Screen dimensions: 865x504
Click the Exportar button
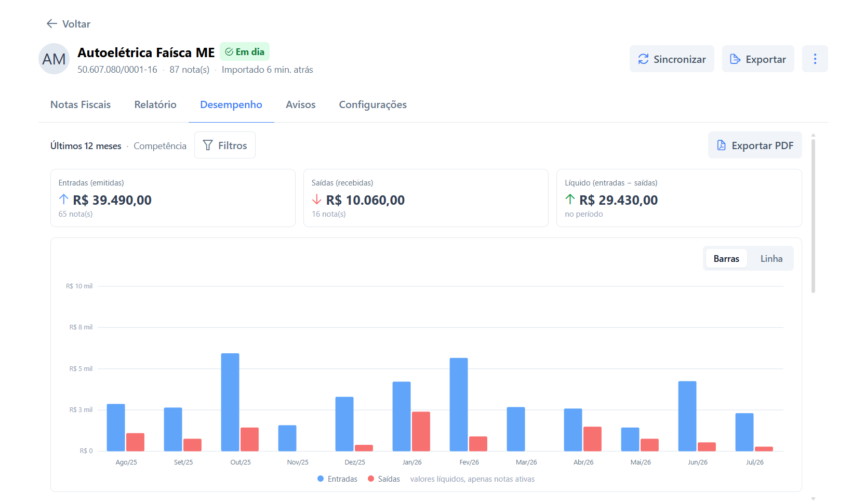(x=758, y=59)
